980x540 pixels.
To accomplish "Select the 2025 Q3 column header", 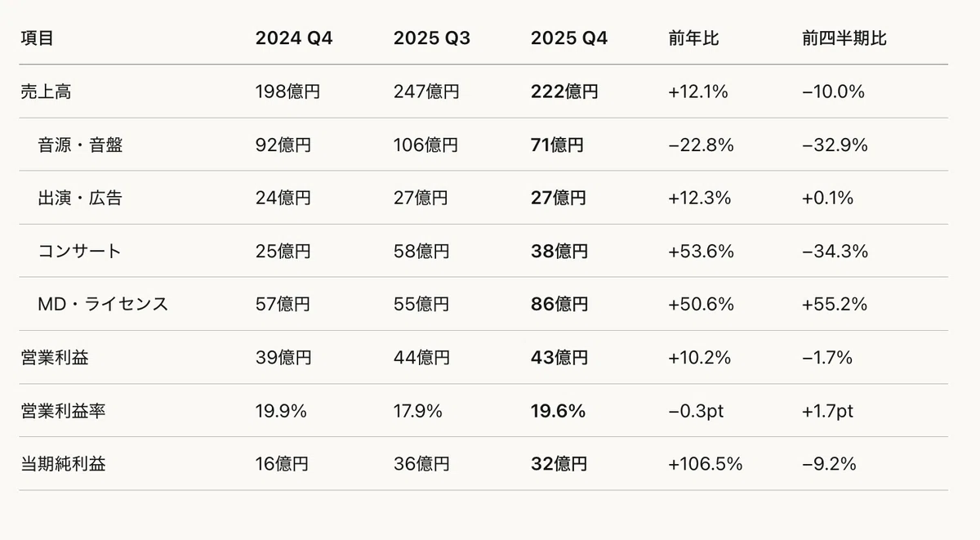I will tap(432, 38).
